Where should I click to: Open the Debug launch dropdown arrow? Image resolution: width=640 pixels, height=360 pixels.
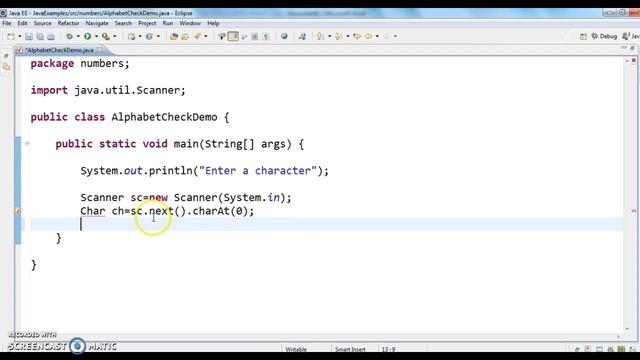78,37
